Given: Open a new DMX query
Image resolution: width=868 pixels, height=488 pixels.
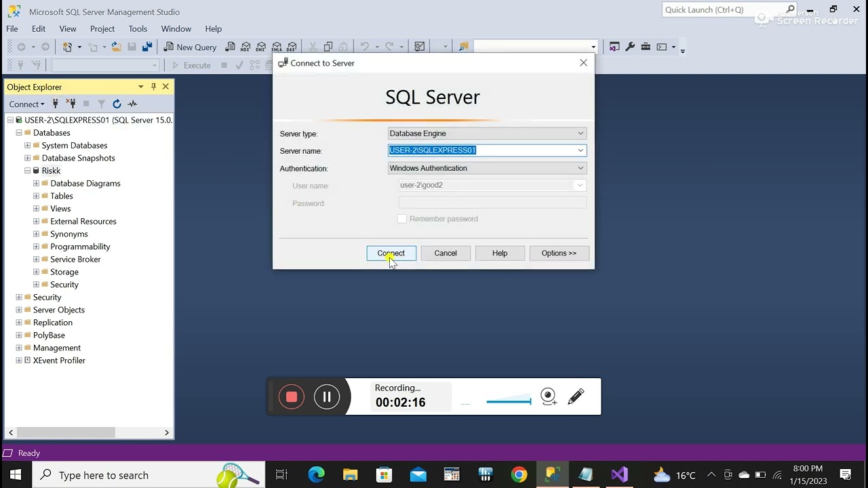Looking at the screenshot, I should (x=261, y=47).
